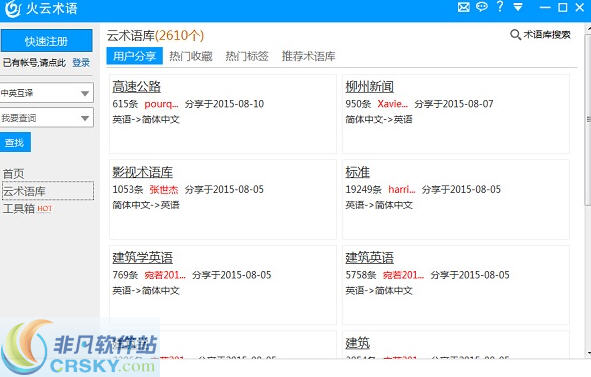591x377 pixels.
Task: Click the magnifier icon for 术语库搜索
Action: [x=515, y=35]
